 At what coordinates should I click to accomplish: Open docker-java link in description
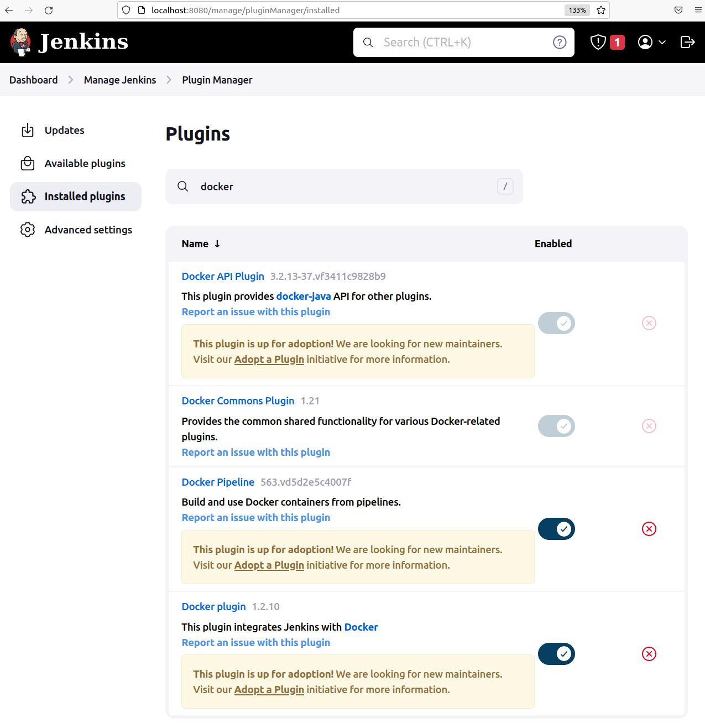(x=304, y=297)
